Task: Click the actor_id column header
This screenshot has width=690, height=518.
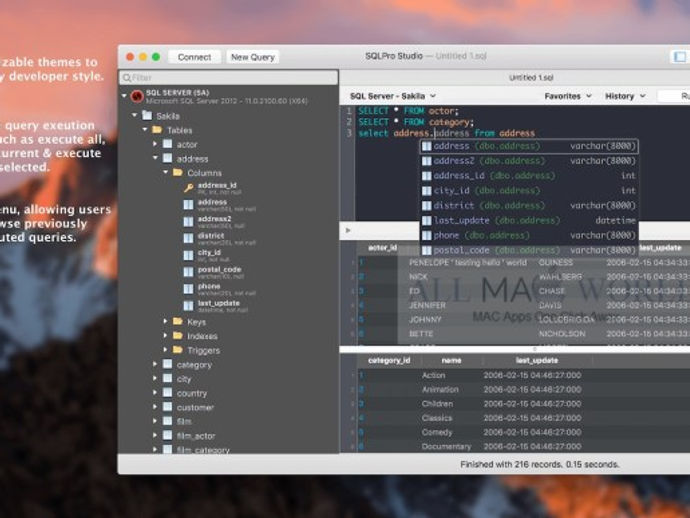Action: [382, 248]
